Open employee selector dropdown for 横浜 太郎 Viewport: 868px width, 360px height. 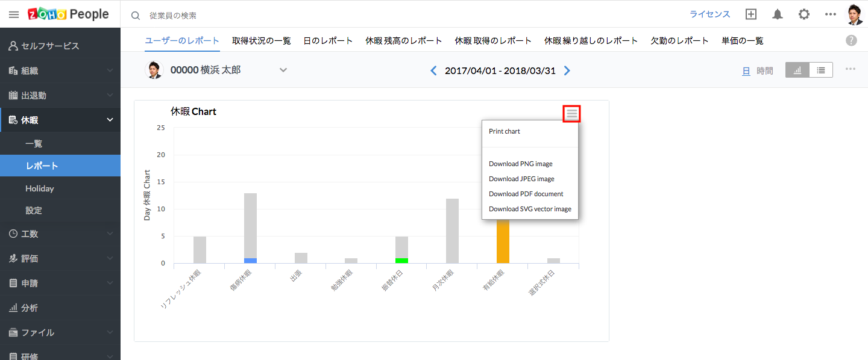(283, 70)
